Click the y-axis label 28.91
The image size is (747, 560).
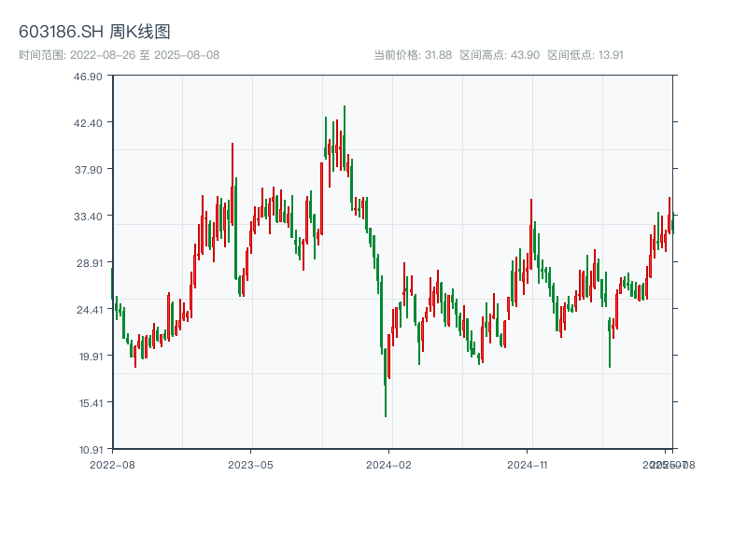tap(88, 263)
